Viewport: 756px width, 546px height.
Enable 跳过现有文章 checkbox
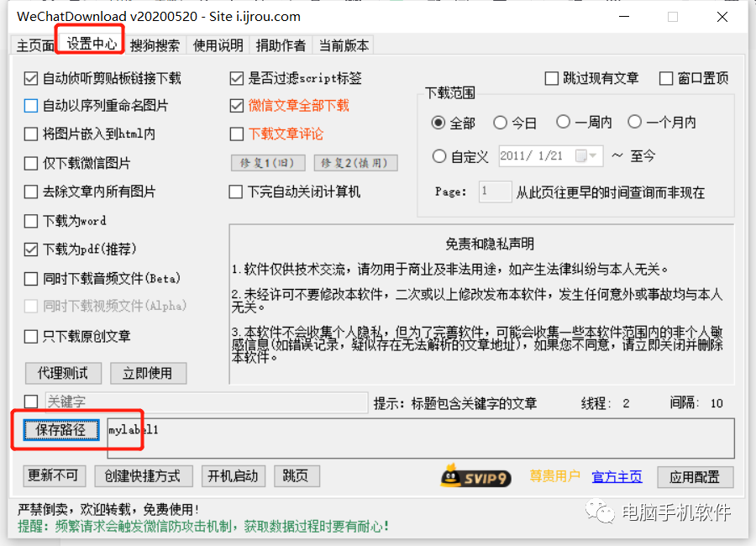tap(552, 78)
